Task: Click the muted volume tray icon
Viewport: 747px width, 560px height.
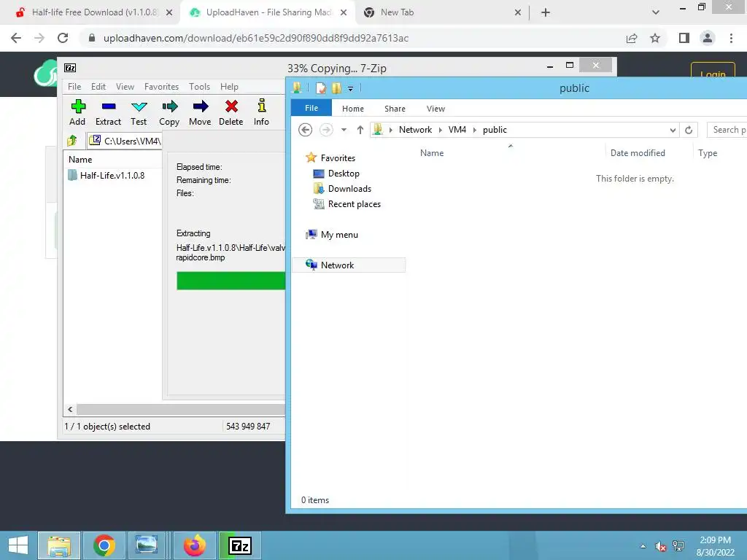Action: pyautogui.click(x=660, y=546)
